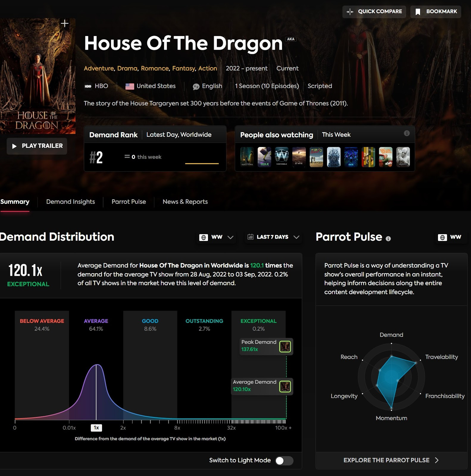This screenshot has height=476, width=471.
Task: Open the AKA alternate titles badge
Action: [x=291, y=39]
